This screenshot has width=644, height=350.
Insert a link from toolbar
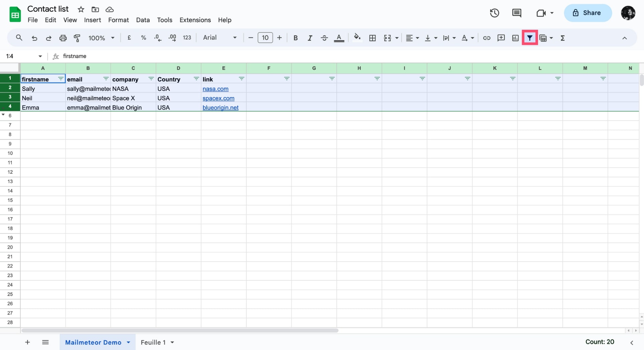coord(487,38)
